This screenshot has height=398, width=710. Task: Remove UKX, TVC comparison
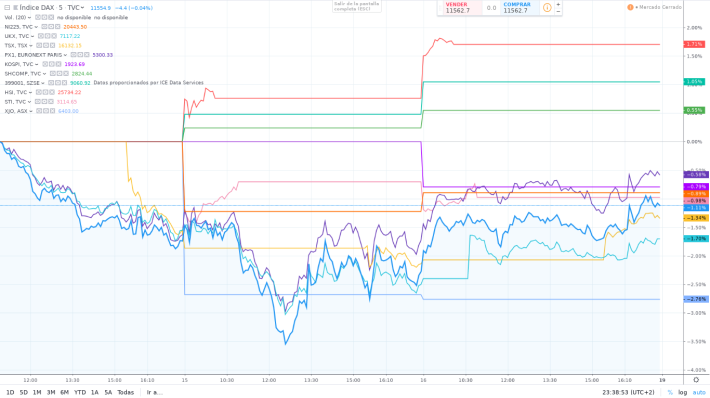tap(54, 36)
